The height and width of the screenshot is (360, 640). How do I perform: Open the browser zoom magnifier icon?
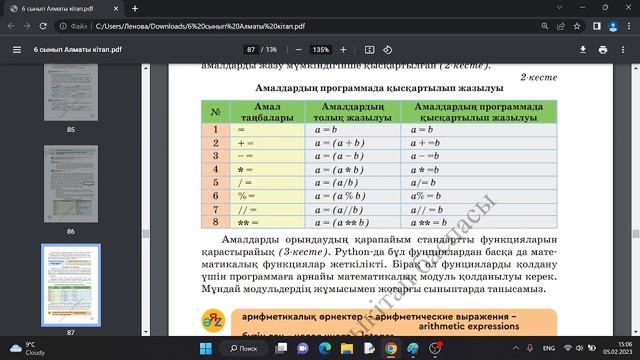544,26
